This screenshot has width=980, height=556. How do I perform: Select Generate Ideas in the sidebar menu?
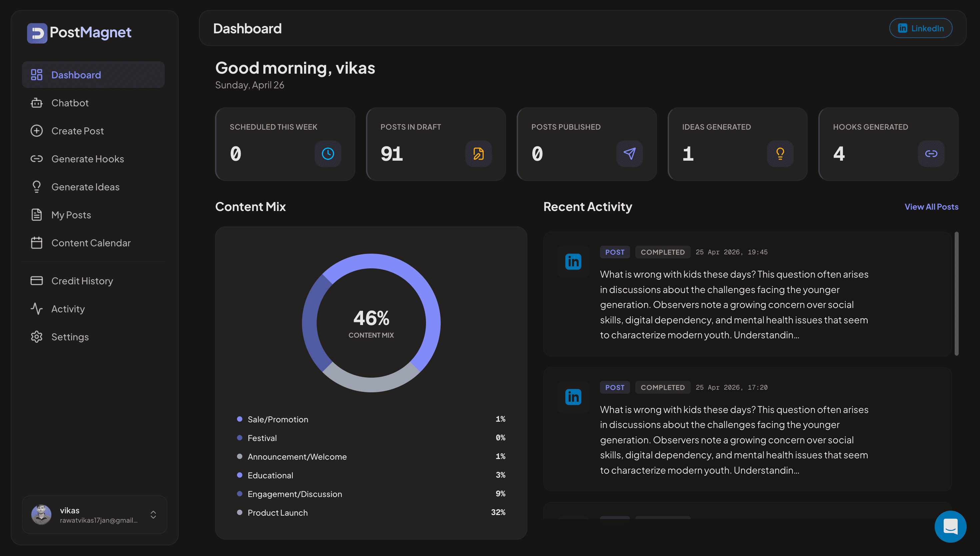pyautogui.click(x=85, y=186)
